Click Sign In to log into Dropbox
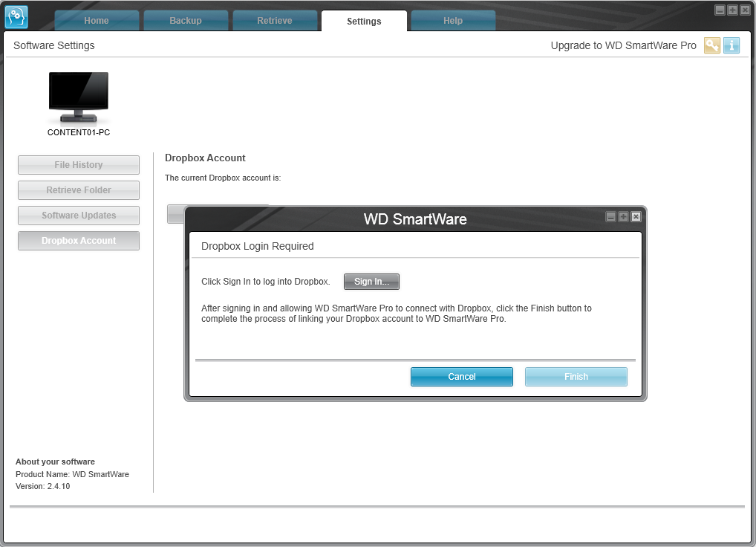The height and width of the screenshot is (547, 756). [x=371, y=281]
